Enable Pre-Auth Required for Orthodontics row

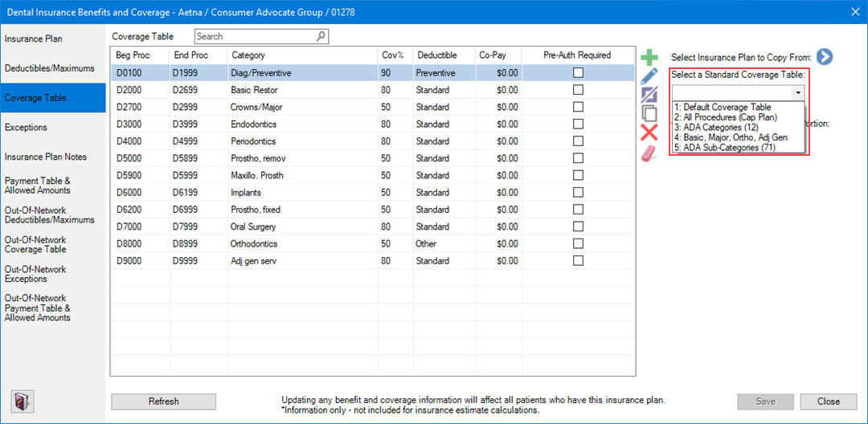point(578,243)
